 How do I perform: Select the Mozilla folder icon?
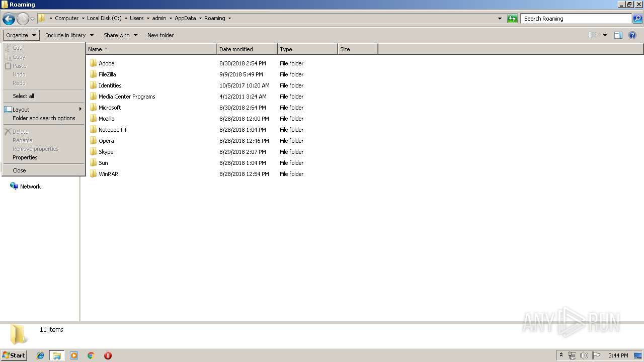(93, 119)
